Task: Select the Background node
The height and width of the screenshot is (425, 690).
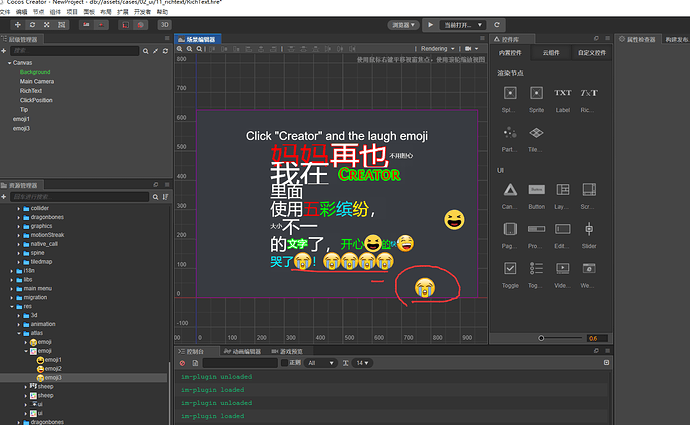Action: [x=35, y=72]
